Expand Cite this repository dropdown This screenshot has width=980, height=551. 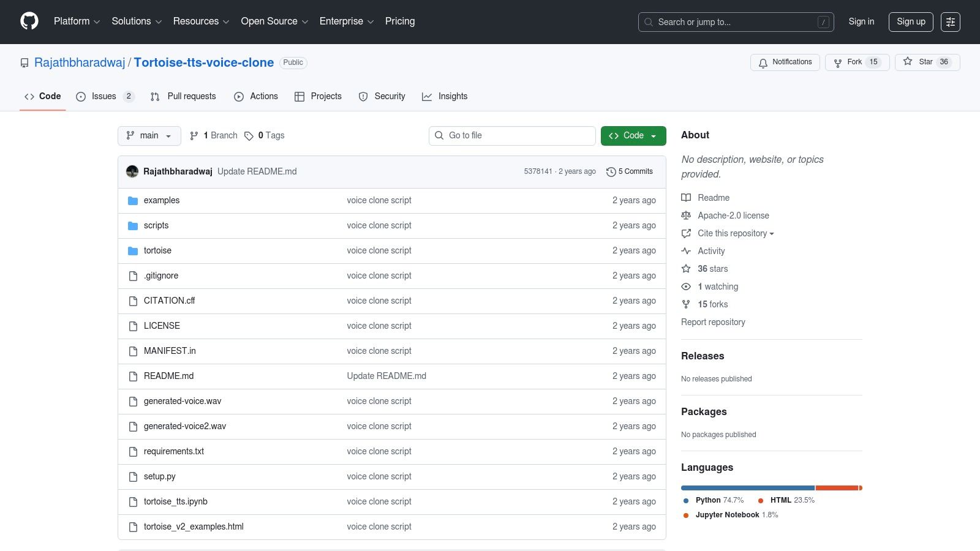tap(735, 233)
